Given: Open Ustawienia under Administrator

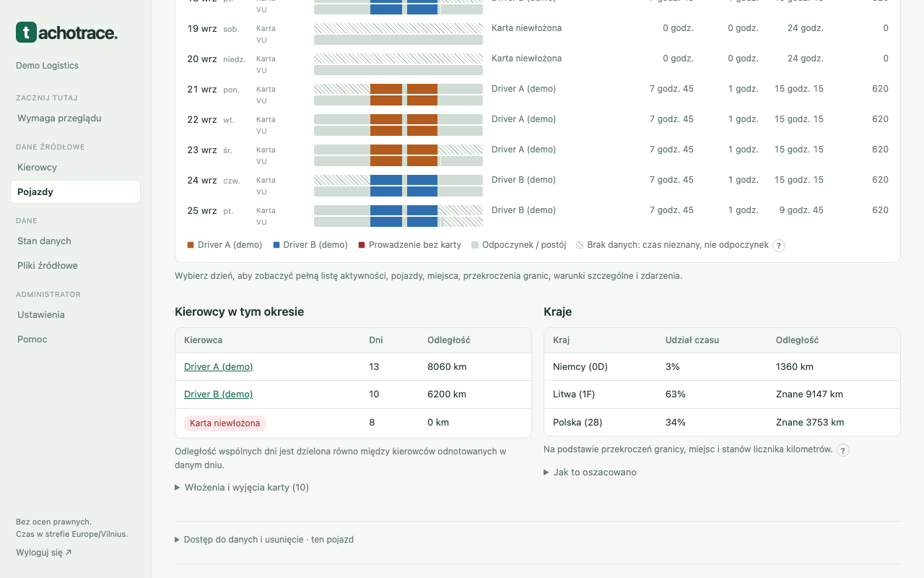Looking at the screenshot, I should click(x=75, y=315).
